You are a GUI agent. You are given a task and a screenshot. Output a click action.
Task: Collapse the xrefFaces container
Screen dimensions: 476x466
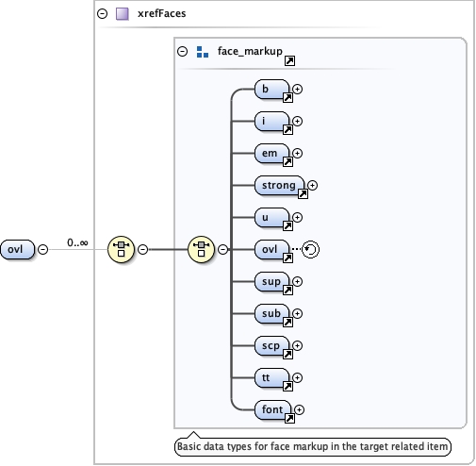pyautogui.click(x=102, y=13)
